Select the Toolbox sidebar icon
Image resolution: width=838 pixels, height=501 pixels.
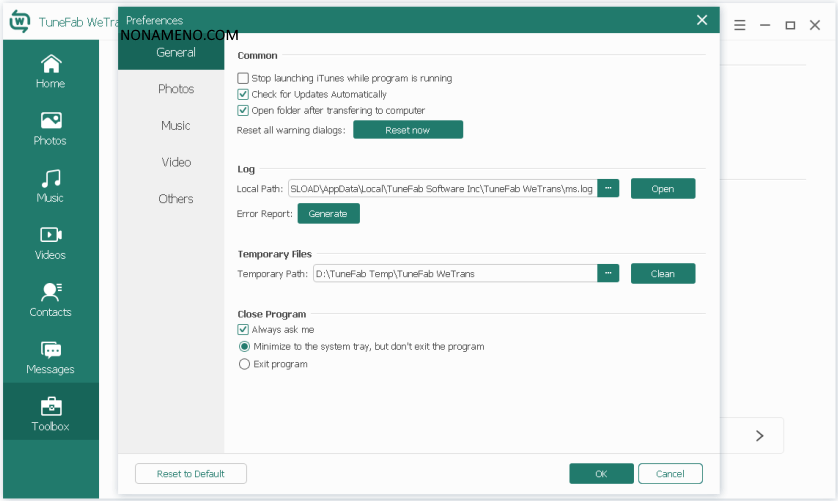(x=50, y=413)
